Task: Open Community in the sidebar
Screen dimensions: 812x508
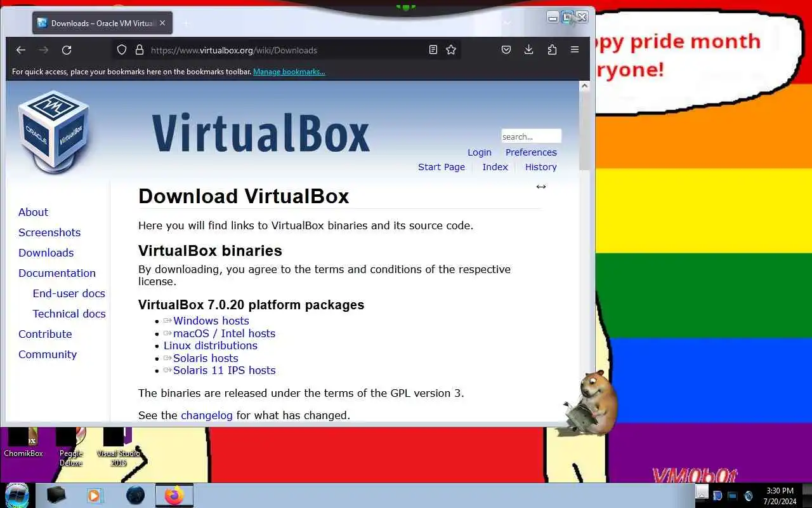Action: 48,354
